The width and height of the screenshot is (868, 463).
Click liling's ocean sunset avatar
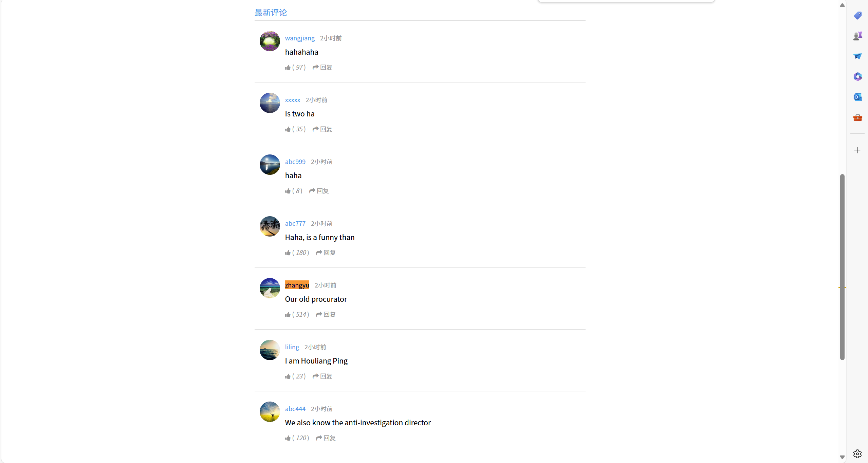pyautogui.click(x=270, y=350)
